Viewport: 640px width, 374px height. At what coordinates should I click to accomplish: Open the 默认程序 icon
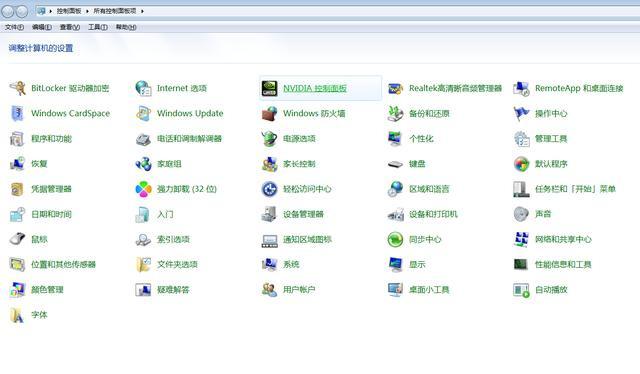[x=521, y=164]
